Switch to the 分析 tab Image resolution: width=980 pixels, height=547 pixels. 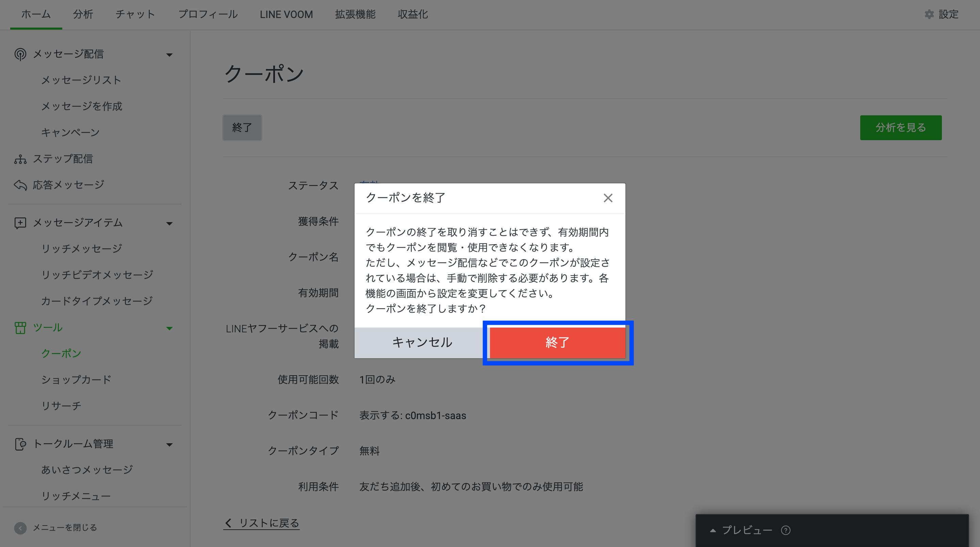[x=83, y=14]
